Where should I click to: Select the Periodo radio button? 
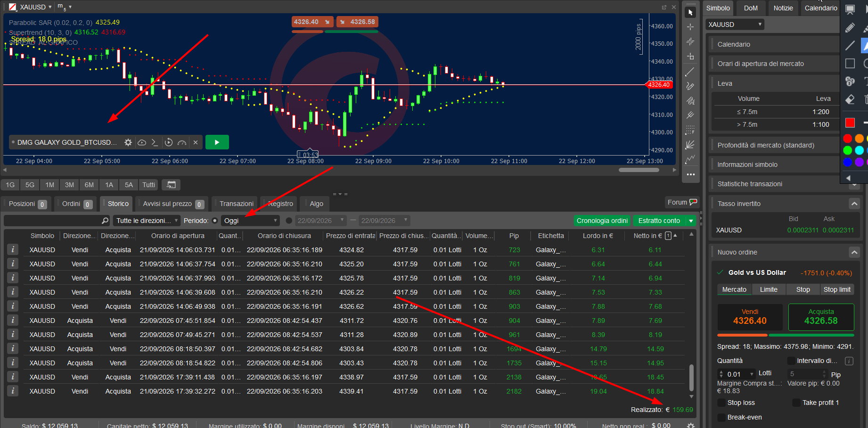coord(215,221)
